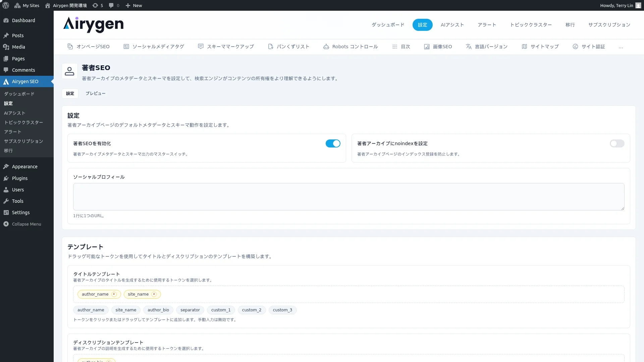Open Tools in the sidebar
644x362 pixels.
point(27,201)
